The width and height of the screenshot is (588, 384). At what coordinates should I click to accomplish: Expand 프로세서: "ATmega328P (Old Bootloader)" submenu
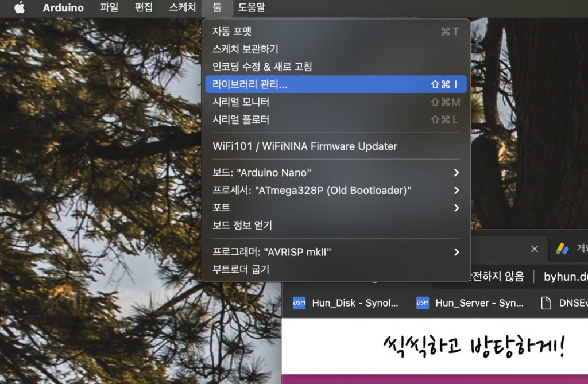(336, 191)
